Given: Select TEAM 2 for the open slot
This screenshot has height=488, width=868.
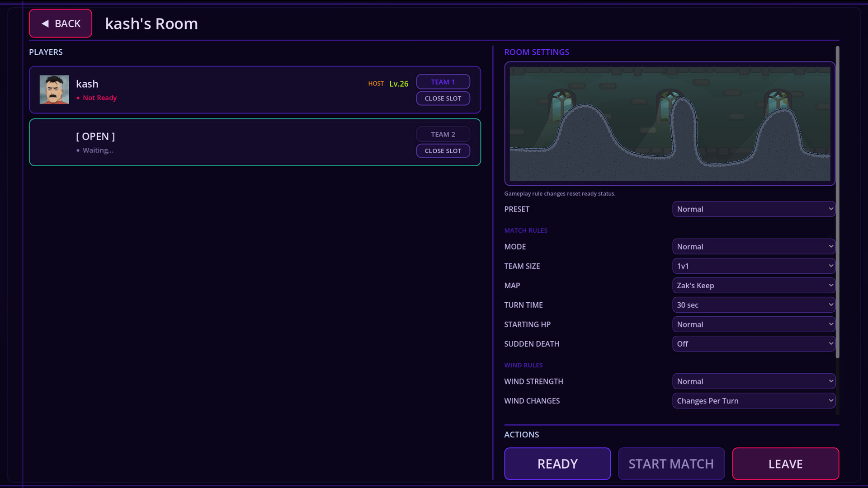Looking at the screenshot, I should [443, 134].
